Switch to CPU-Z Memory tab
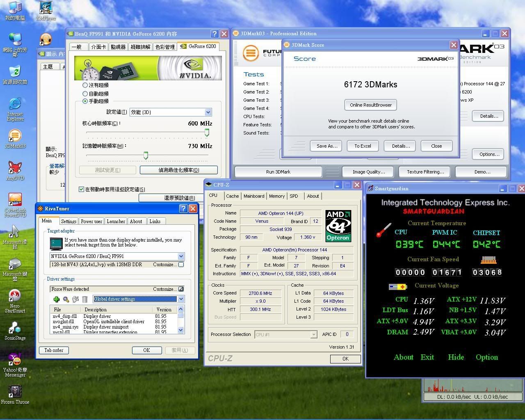The image size is (525, 420). point(277,196)
